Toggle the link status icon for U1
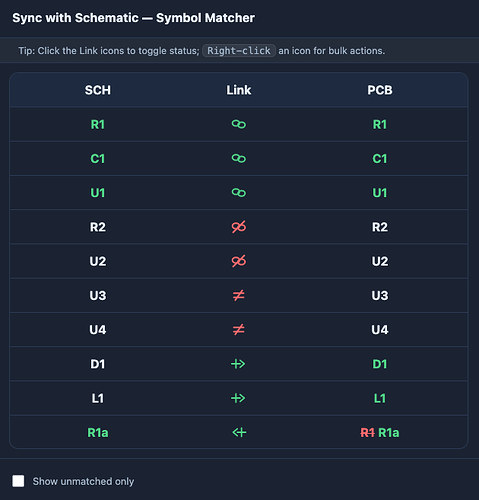Viewport: 479px width, 500px height. tap(239, 193)
